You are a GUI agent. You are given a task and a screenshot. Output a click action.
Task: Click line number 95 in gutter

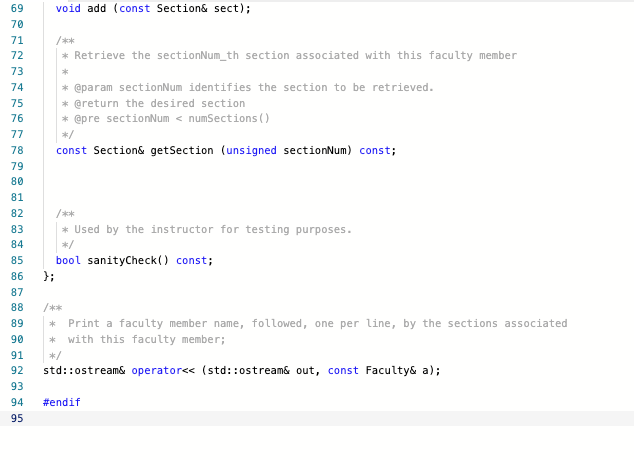[17, 418]
